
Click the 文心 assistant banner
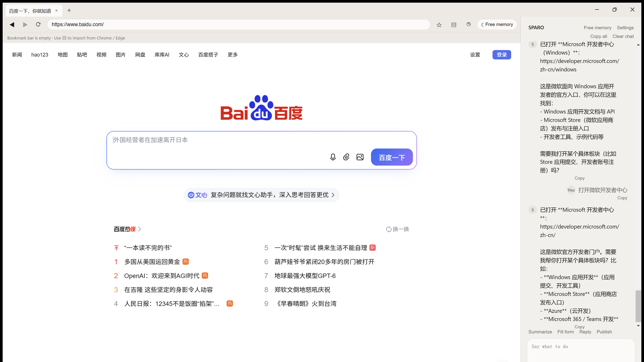click(x=261, y=195)
